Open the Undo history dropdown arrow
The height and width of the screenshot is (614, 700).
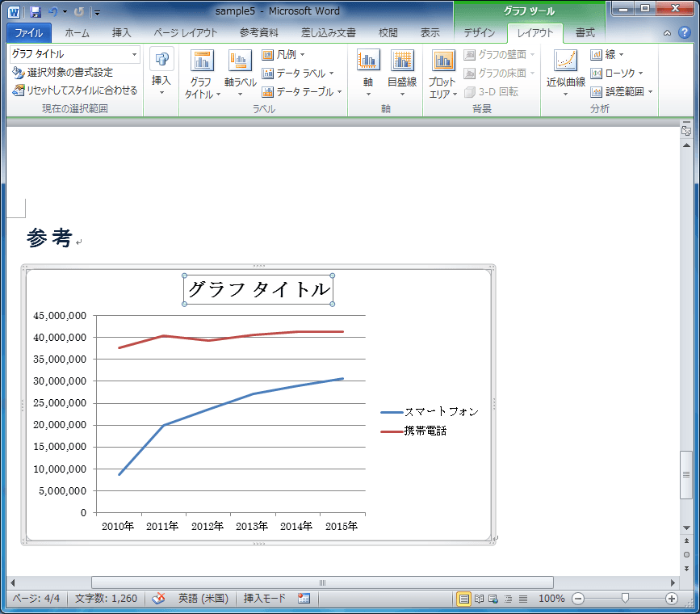pyautogui.click(x=65, y=12)
